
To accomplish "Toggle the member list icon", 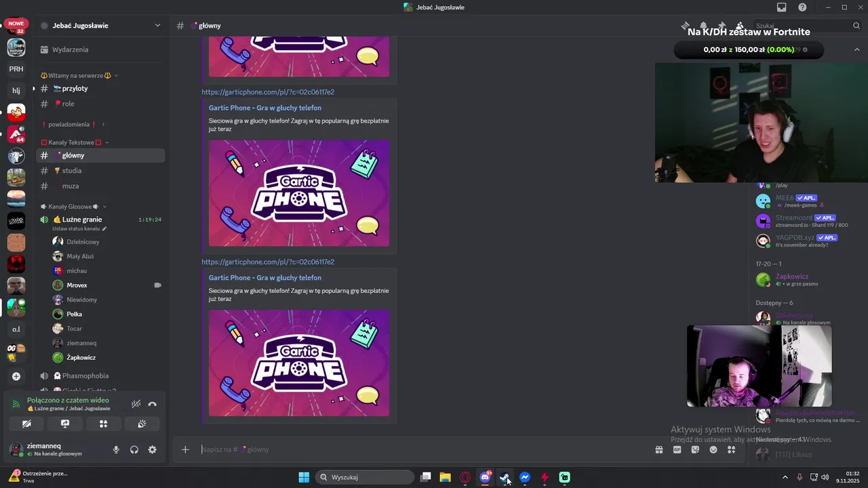I will click(739, 26).
